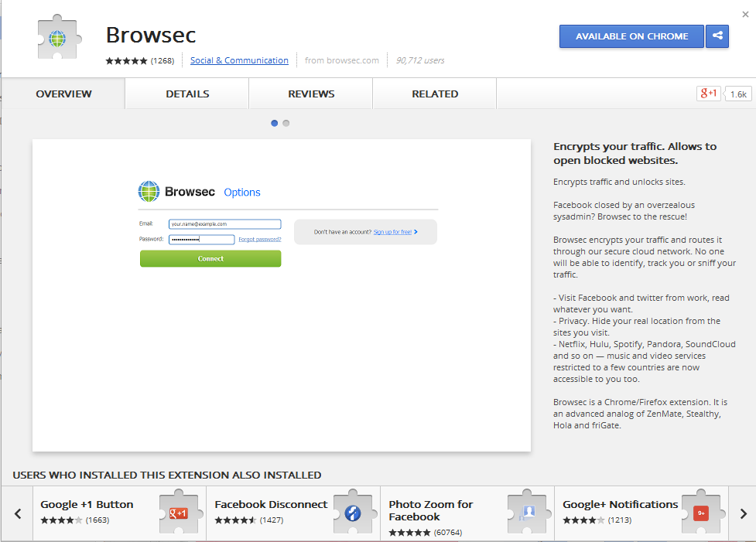Open the Google +1 Button extension card
The width and height of the screenshot is (756, 542).
120,513
